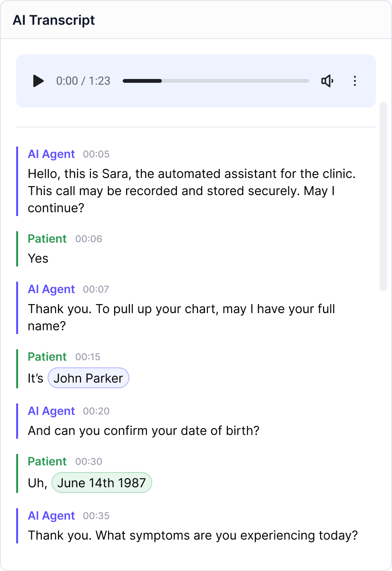Click the AI Transcript panel title
This screenshot has height=571, width=392.
(54, 20)
